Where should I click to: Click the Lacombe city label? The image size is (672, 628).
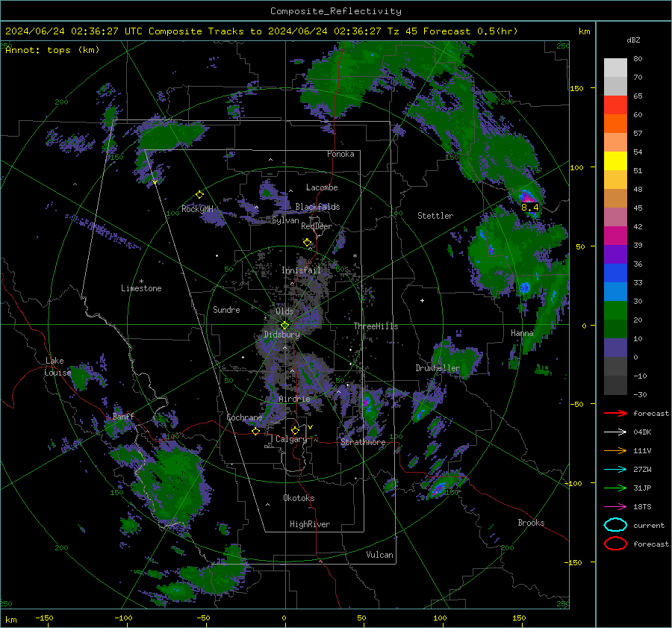322,187
